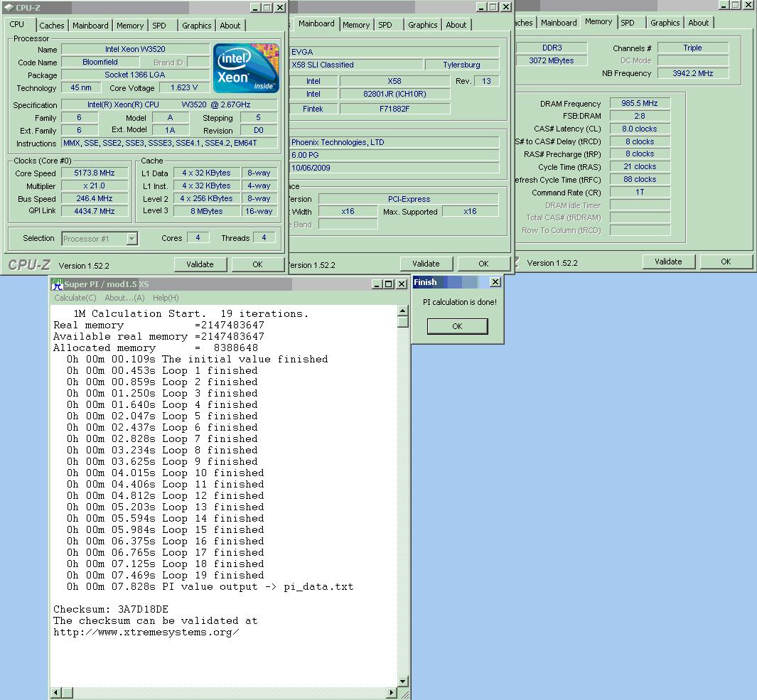Minimize the Super PI window
The width and height of the screenshot is (757, 700).
(x=377, y=284)
